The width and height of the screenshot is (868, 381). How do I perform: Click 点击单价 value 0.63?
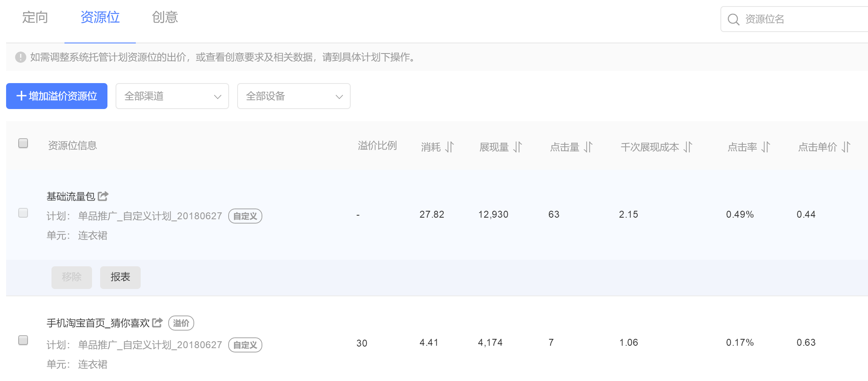pyautogui.click(x=806, y=342)
